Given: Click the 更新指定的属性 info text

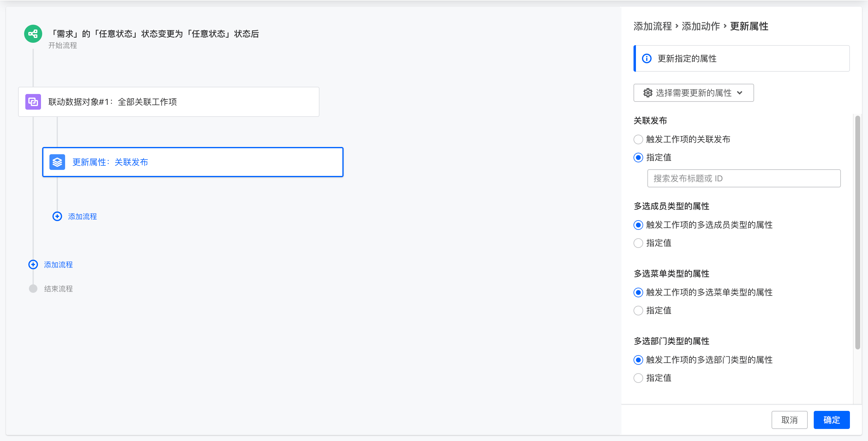Looking at the screenshot, I should pos(687,59).
